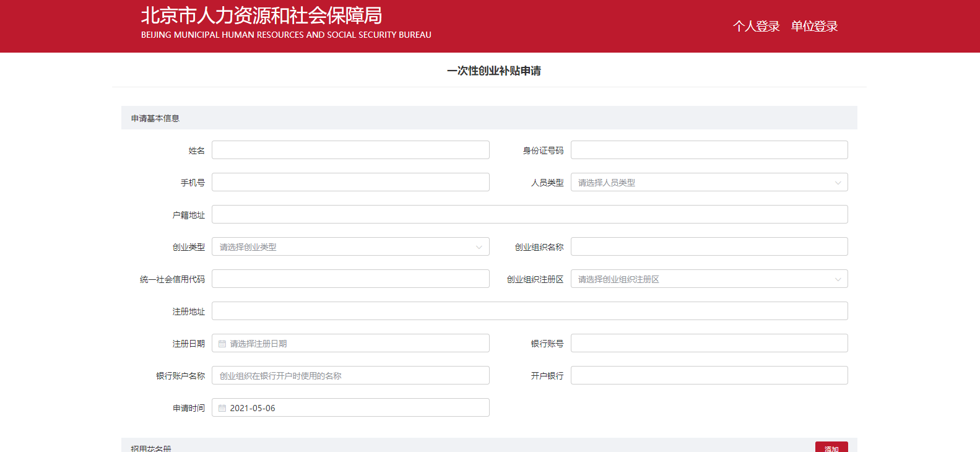Click the English BEIJING MUNICIPAL HUMAN RESOURCES subtitle
This screenshot has width=980, height=452.
pos(286,35)
